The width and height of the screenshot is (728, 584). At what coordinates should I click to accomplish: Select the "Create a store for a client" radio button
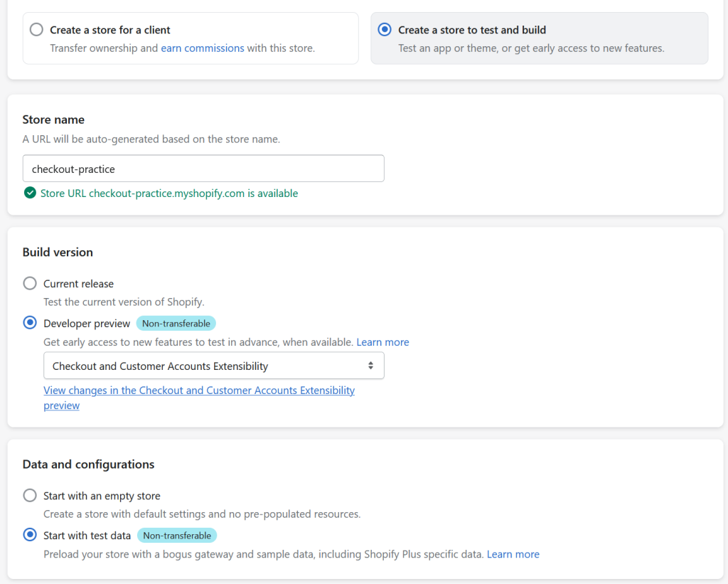[x=36, y=30]
